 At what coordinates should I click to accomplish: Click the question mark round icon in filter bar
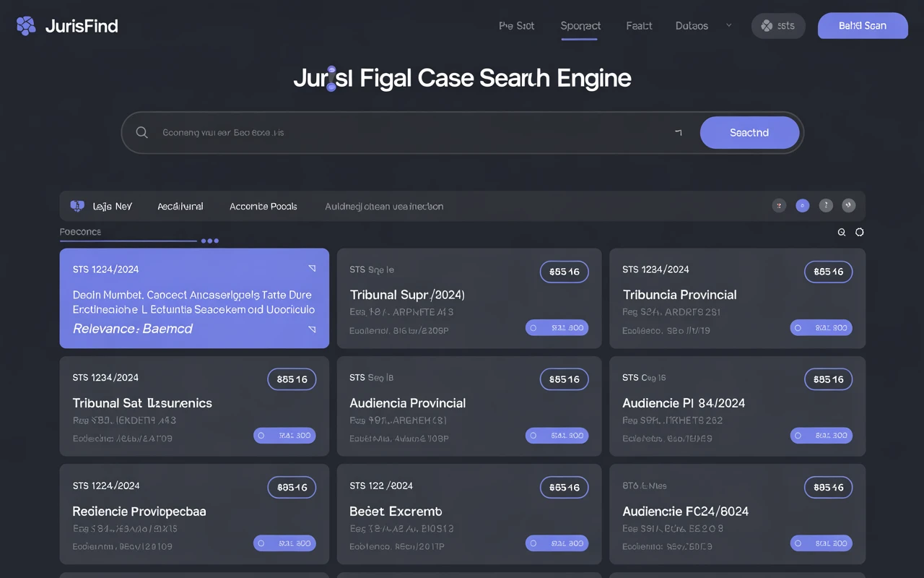pos(826,206)
